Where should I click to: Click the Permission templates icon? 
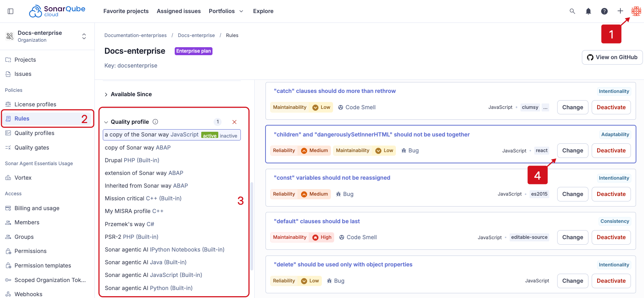point(8,266)
